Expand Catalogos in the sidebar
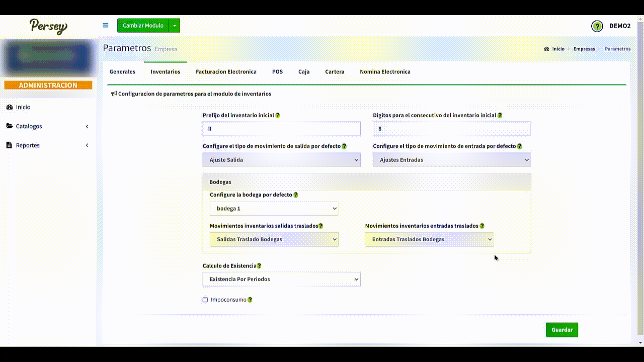The width and height of the screenshot is (644, 362). (48, 126)
